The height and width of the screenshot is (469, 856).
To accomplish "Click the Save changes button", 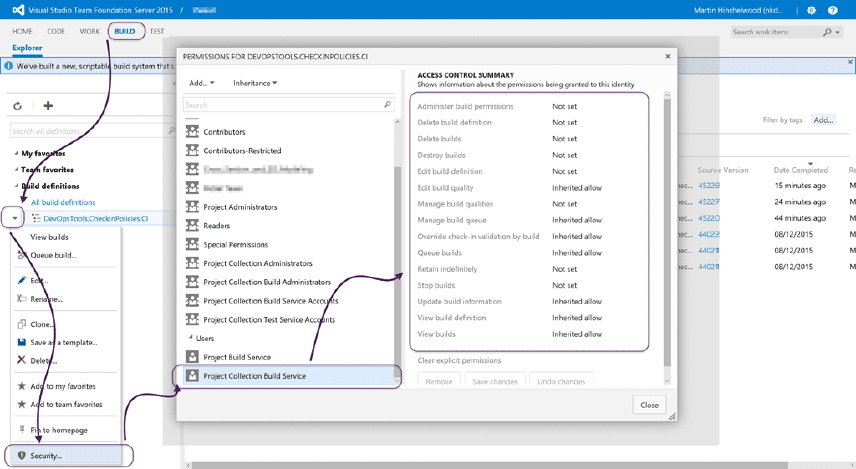I will point(495,381).
